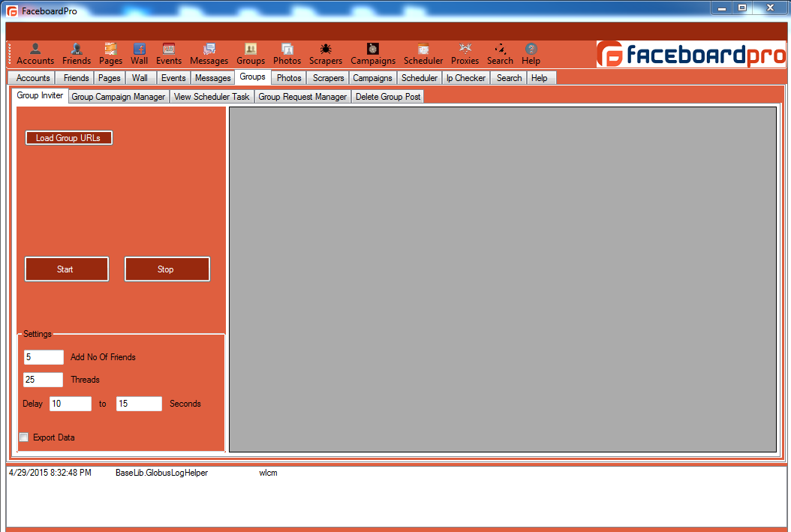
Task: Open the Events toolbar icon
Action: pos(169,54)
